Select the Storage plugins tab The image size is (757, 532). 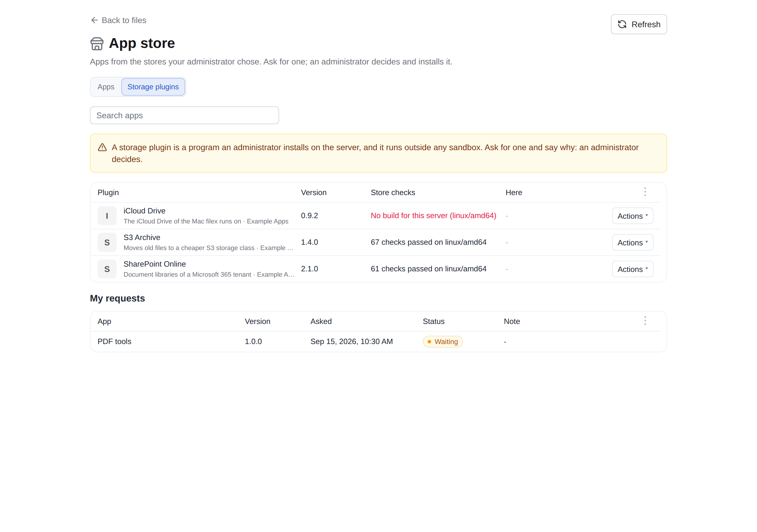tap(153, 87)
